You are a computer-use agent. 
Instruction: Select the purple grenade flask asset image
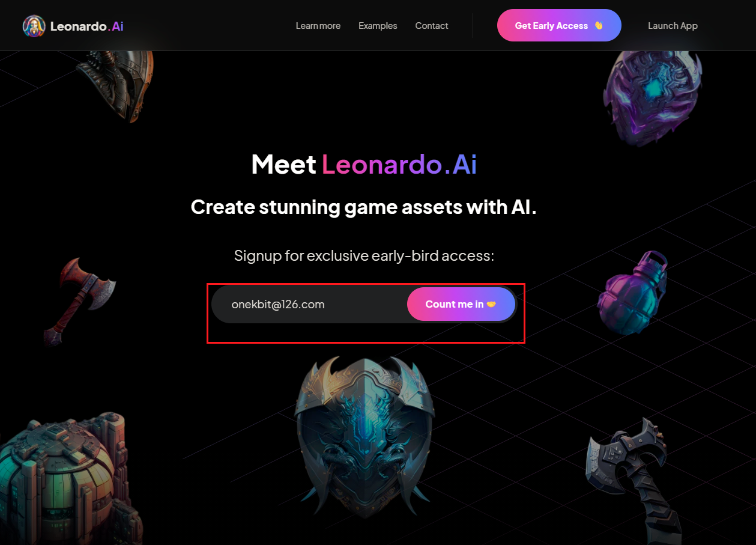[x=632, y=293]
